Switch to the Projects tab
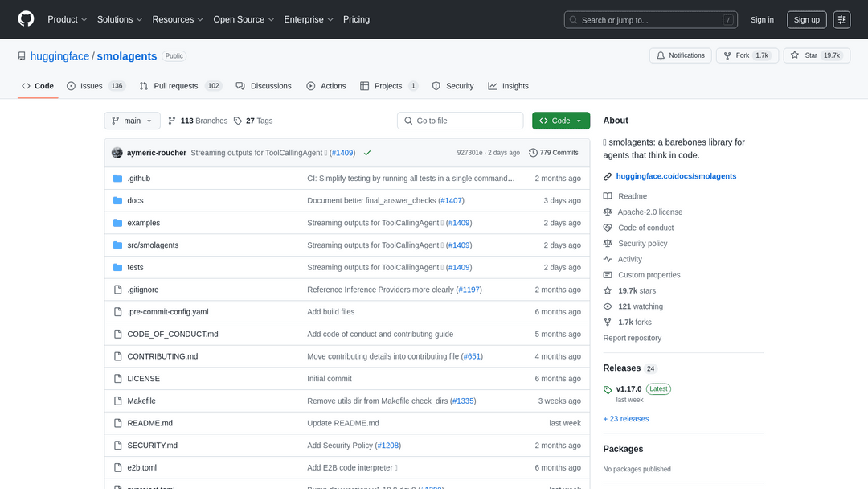 point(389,86)
